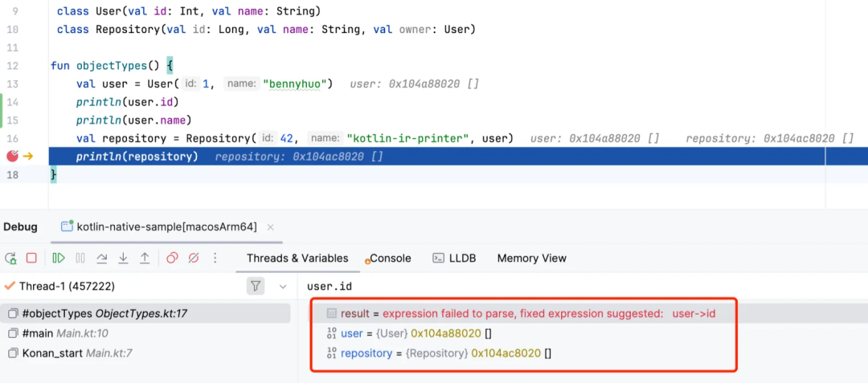Expand the thread selector dropdown
This screenshot has height=383, width=868.
pyautogui.click(x=284, y=287)
